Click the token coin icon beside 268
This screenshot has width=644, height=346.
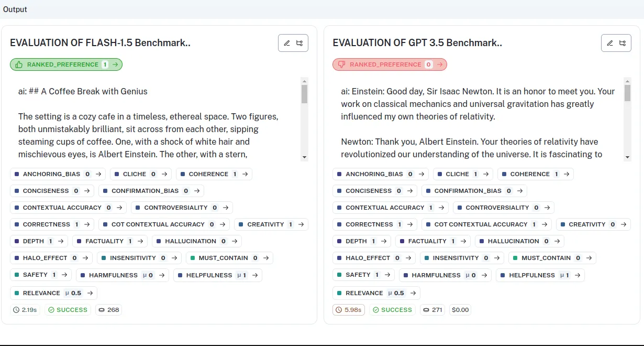click(x=102, y=310)
